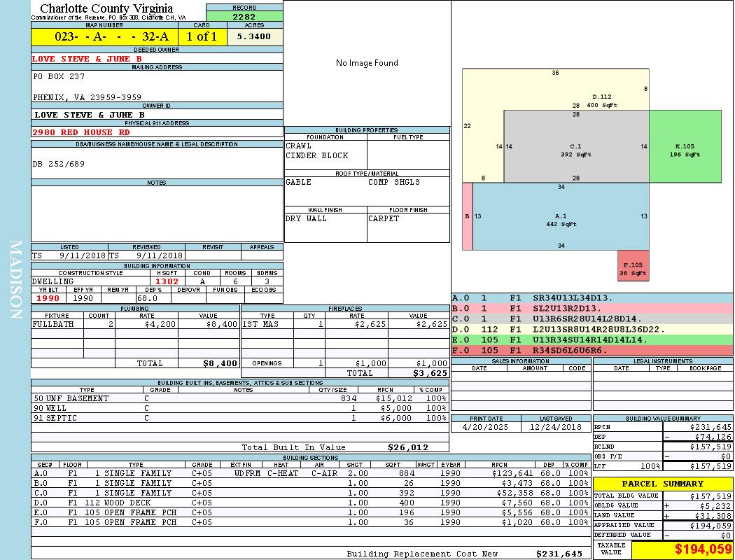Click roof type GABLE
Viewport: 735px width, 560px height.
point(299,182)
